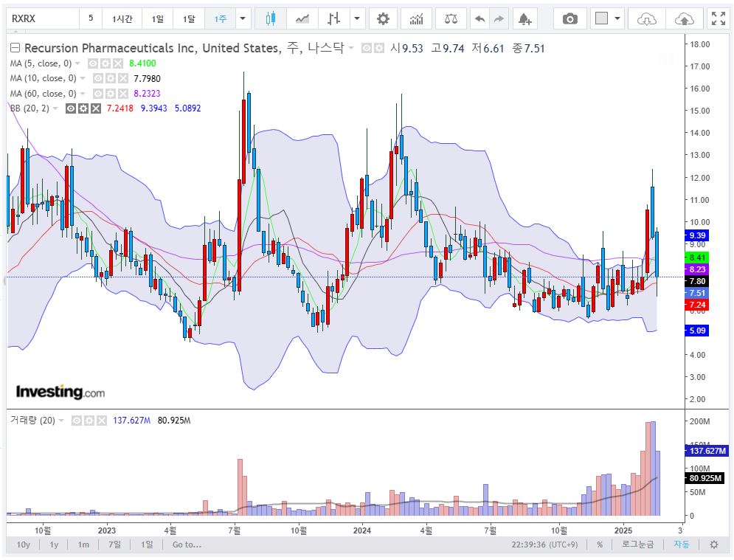Open the time interval dropdown arrow after 1주
This screenshot has width=734, height=560.
coord(243,18)
